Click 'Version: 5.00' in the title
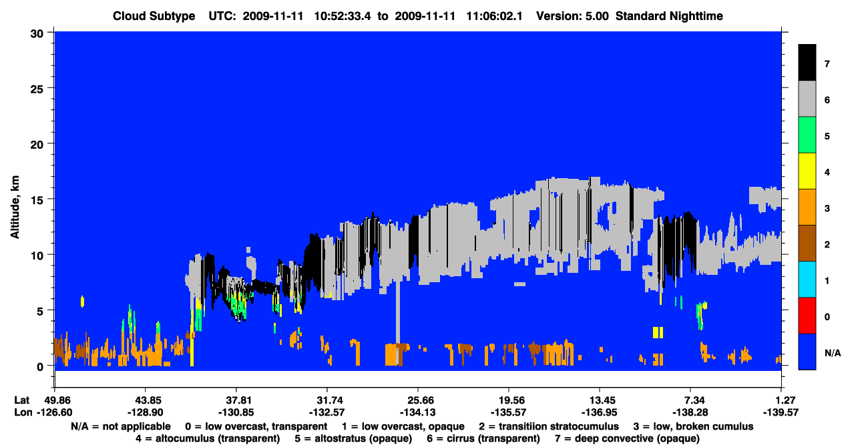This screenshot has height=445, width=868. 574,16
